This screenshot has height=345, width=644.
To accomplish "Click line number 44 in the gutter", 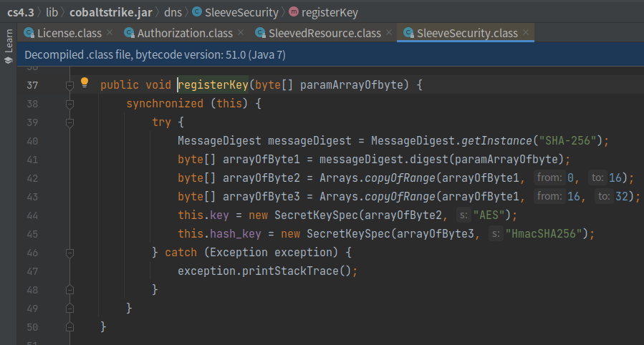I will (32, 215).
